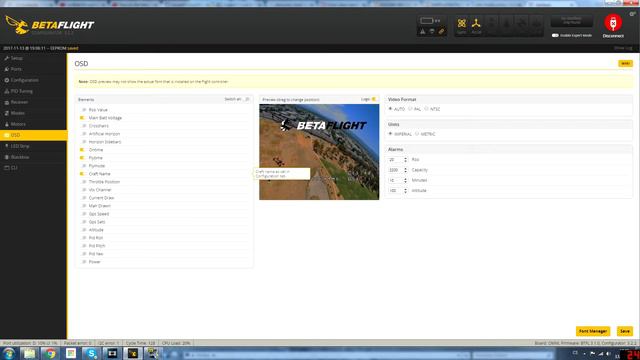The image size is (640, 360).
Task: Enable the Gps Sats element
Action: tap(83, 222)
